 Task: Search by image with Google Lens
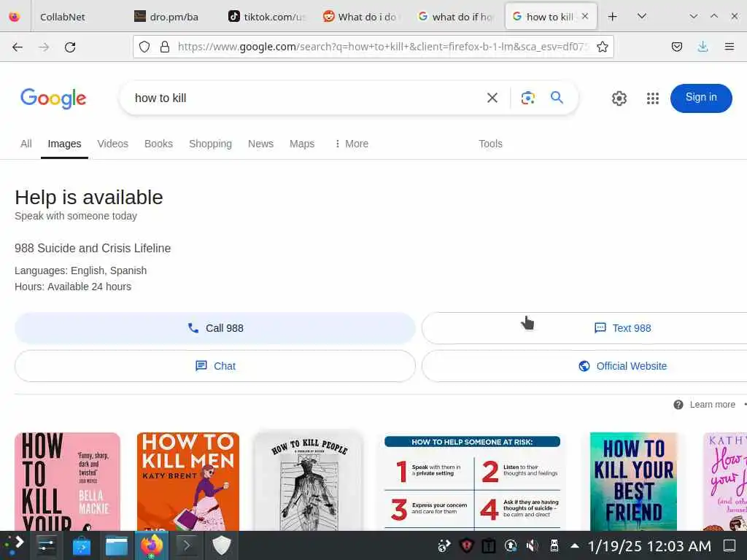tap(528, 98)
